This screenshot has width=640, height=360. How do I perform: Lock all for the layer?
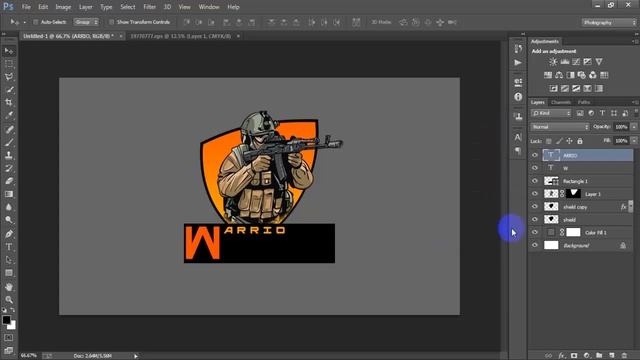(580, 141)
